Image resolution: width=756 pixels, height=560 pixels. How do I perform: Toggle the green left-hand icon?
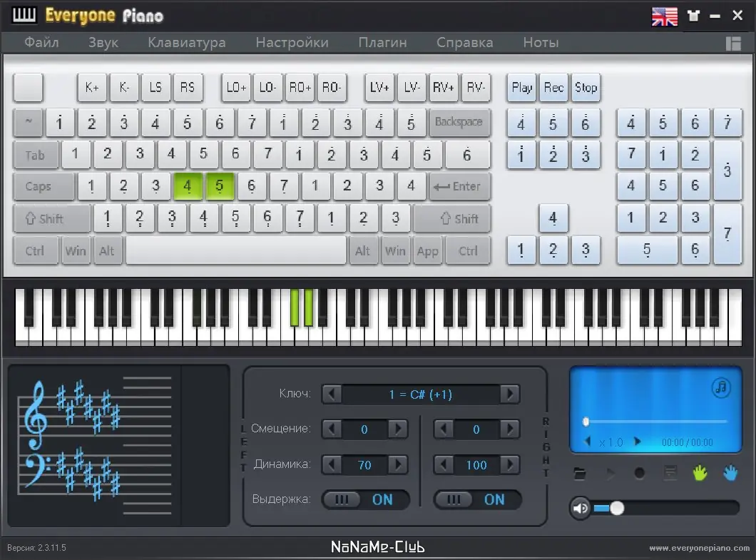[700, 473]
